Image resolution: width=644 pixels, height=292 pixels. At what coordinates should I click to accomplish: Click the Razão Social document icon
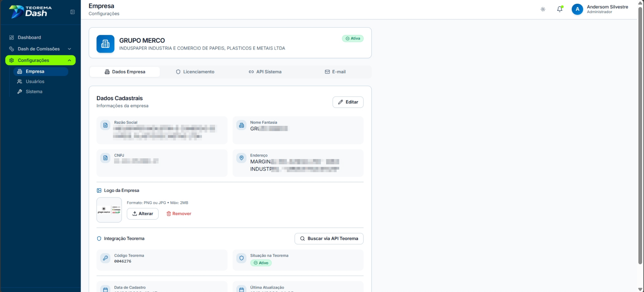tap(105, 125)
